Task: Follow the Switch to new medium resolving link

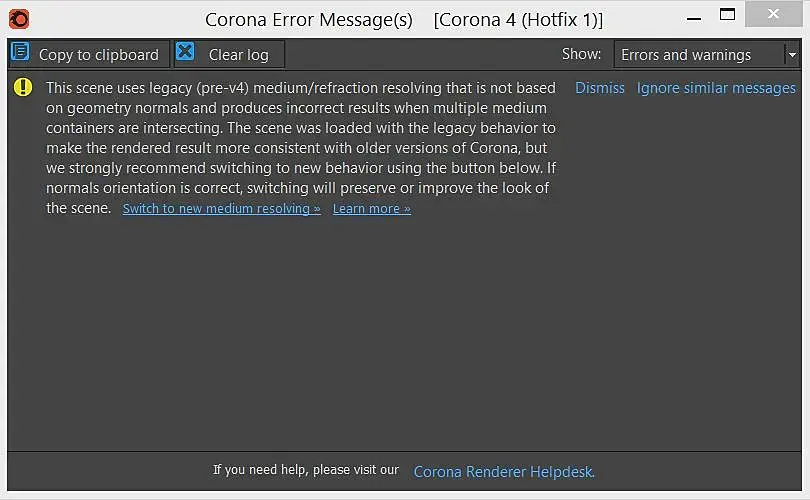Action: 221,209
